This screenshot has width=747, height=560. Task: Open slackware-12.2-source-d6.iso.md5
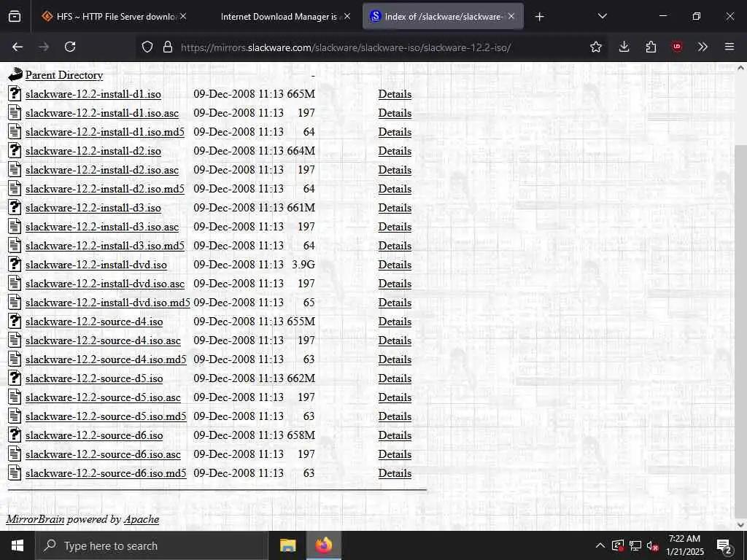click(x=106, y=473)
